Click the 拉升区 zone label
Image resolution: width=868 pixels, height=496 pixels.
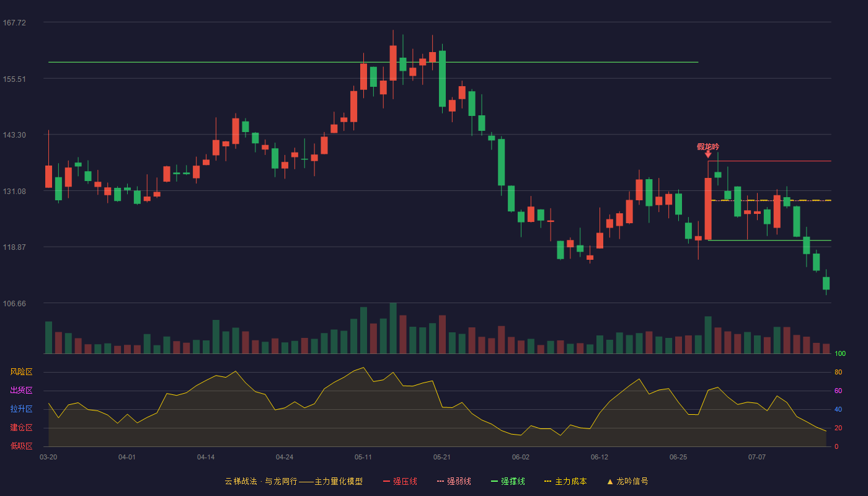click(21, 409)
